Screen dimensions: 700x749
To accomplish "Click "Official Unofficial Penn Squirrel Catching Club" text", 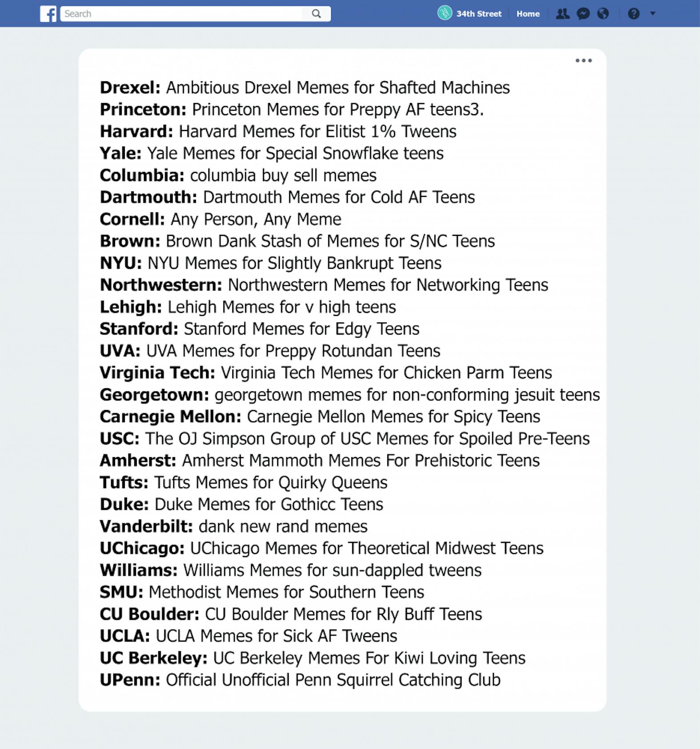I will 333,680.
